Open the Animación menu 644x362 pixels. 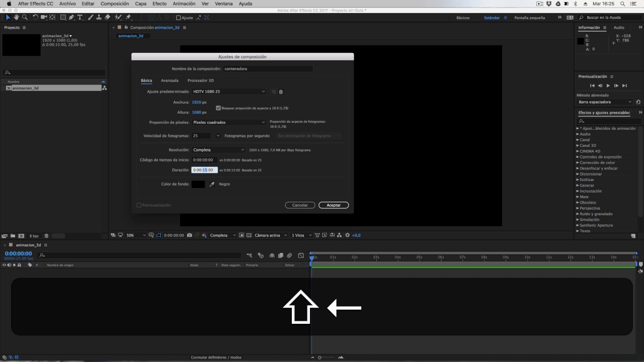pos(184,4)
